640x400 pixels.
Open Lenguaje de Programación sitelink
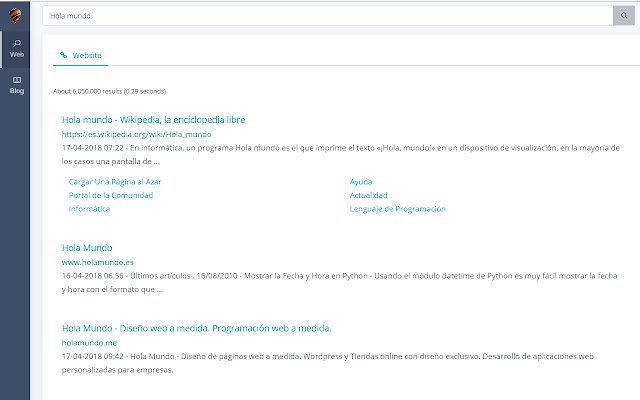[x=398, y=209]
